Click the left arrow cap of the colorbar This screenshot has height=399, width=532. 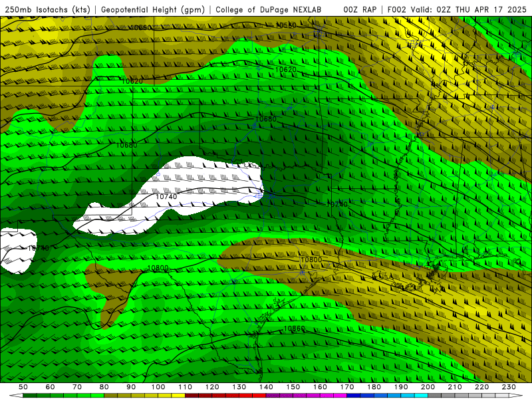click(x=16, y=396)
